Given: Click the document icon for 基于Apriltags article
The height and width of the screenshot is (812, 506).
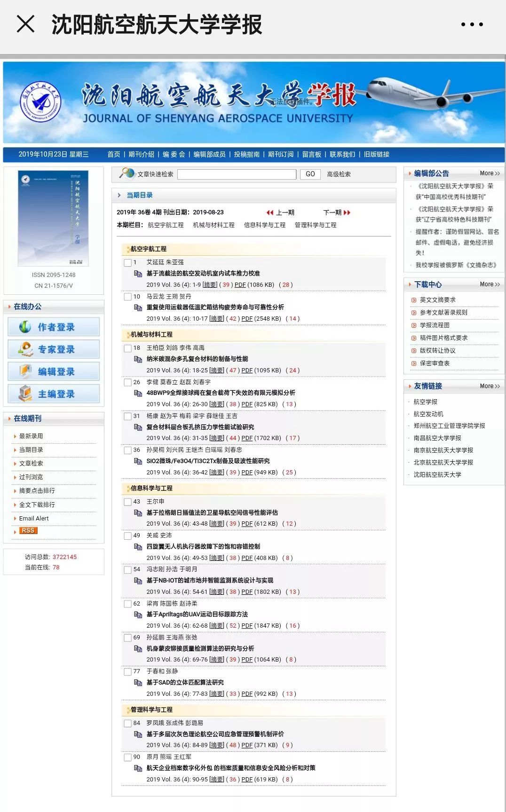Looking at the screenshot, I should (138, 615).
